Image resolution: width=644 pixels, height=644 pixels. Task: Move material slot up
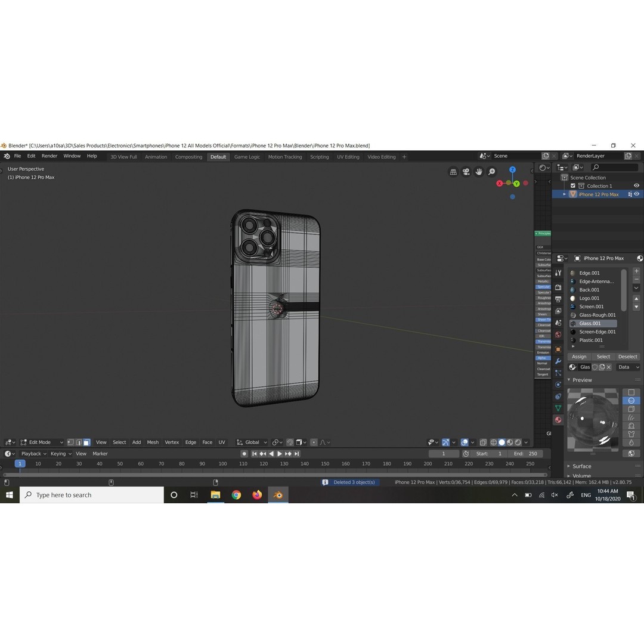click(x=636, y=299)
